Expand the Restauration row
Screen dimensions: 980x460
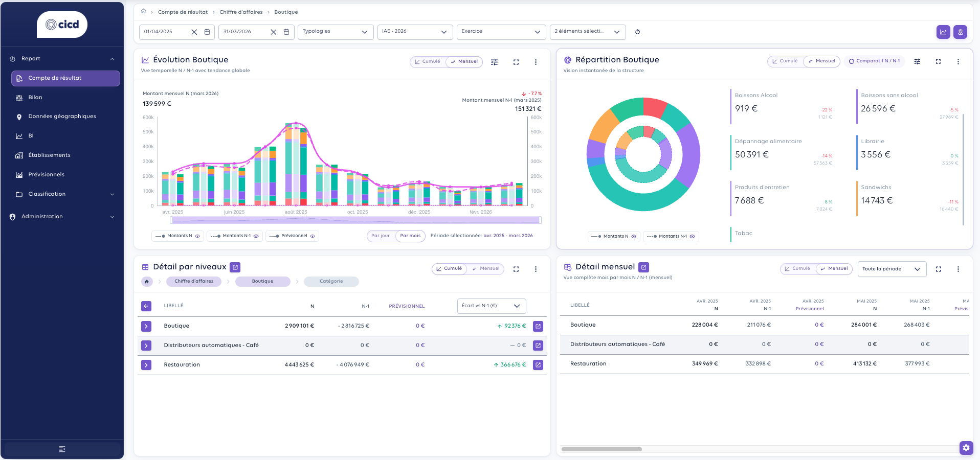click(146, 365)
